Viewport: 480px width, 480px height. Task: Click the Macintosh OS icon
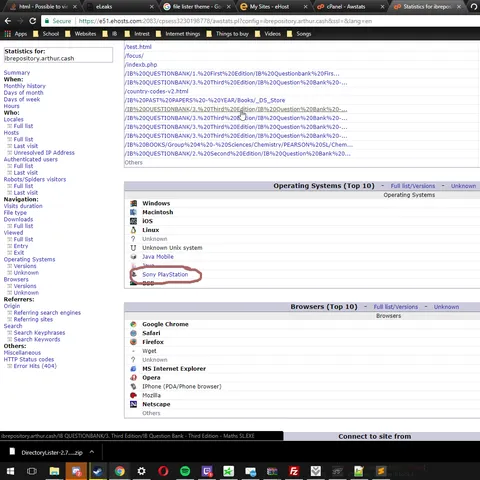pos(133,212)
